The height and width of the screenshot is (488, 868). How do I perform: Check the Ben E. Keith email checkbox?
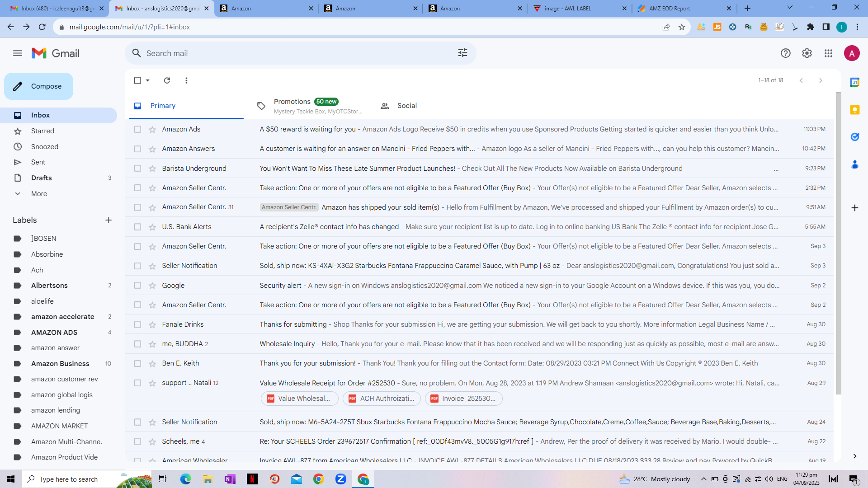click(x=137, y=363)
